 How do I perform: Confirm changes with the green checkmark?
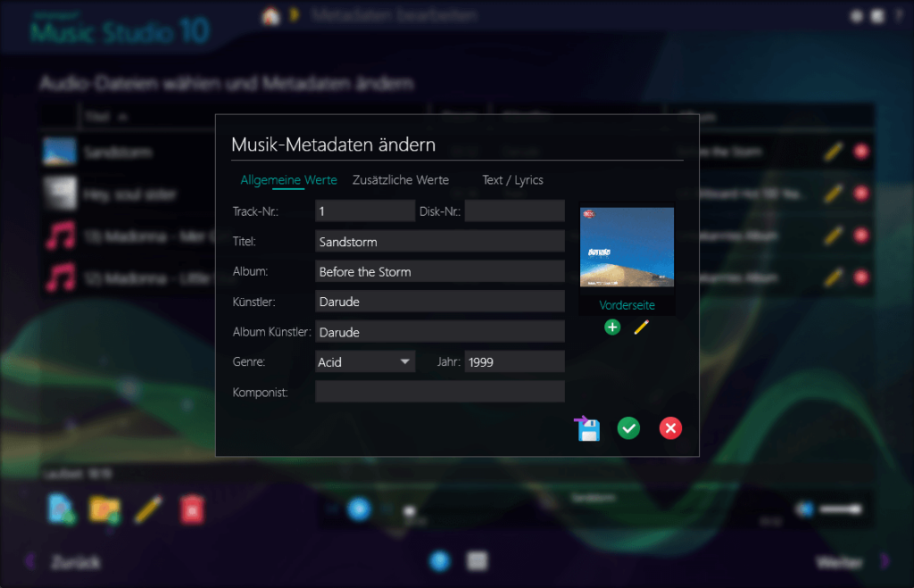pyautogui.click(x=628, y=428)
